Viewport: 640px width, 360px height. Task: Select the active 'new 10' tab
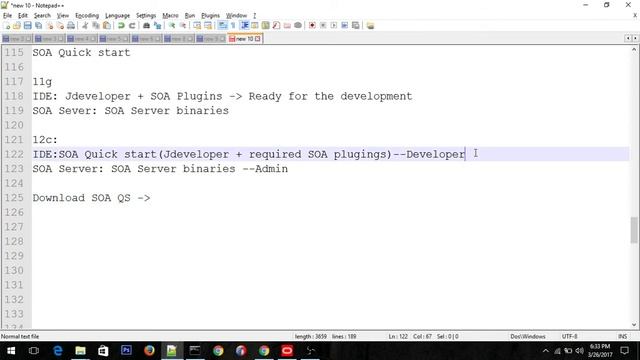(244, 39)
